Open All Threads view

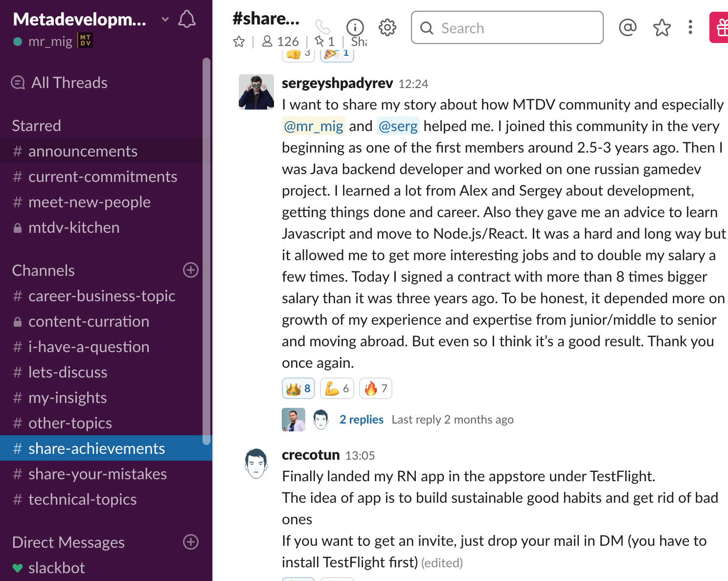(69, 83)
